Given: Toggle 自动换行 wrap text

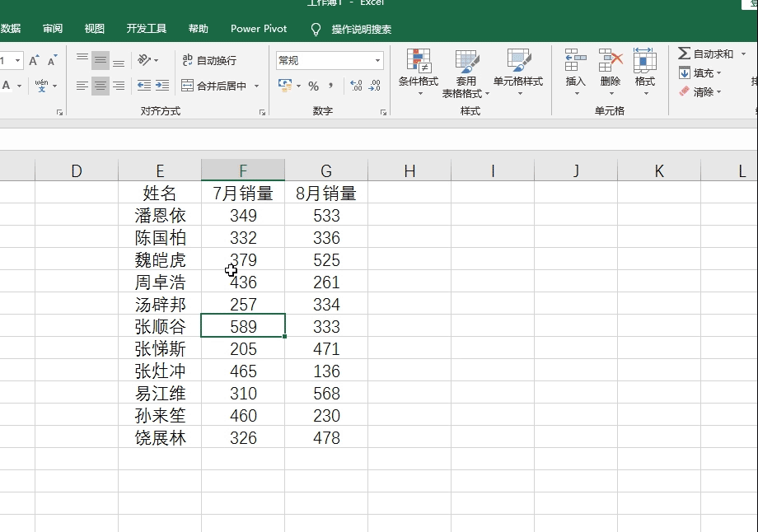Looking at the screenshot, I should 208,60.
